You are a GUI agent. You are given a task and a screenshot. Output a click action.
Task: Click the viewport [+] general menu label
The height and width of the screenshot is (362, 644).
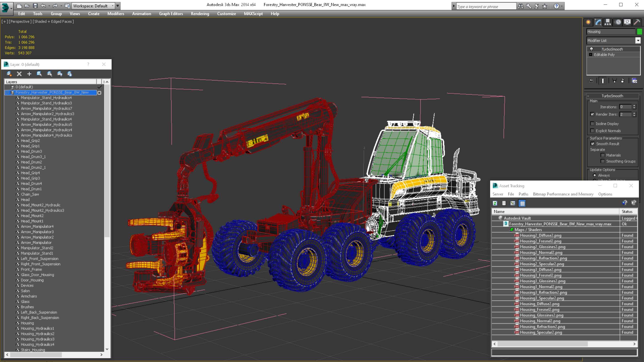(x=4, y=21)
